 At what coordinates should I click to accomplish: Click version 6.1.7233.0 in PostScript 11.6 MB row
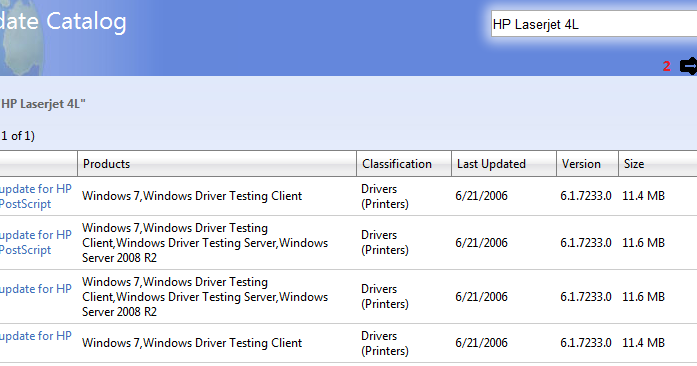click(586, 243)
